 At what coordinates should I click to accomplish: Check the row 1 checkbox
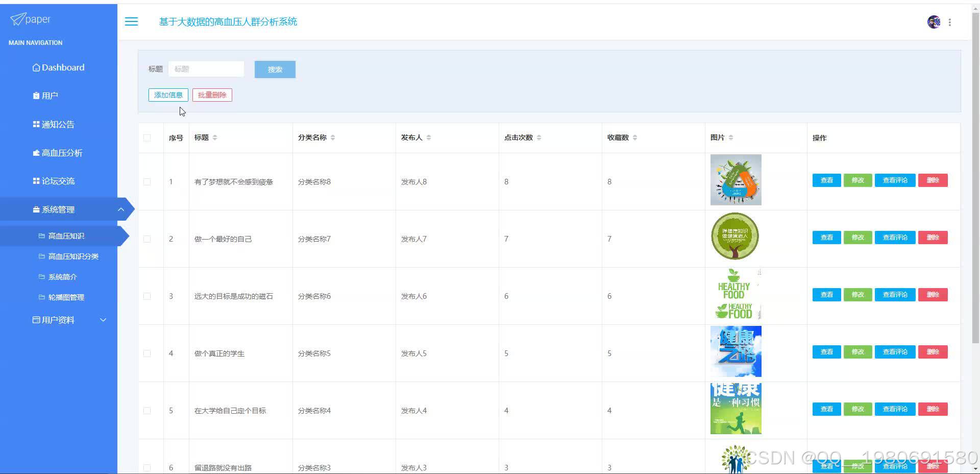coord(147,182)
